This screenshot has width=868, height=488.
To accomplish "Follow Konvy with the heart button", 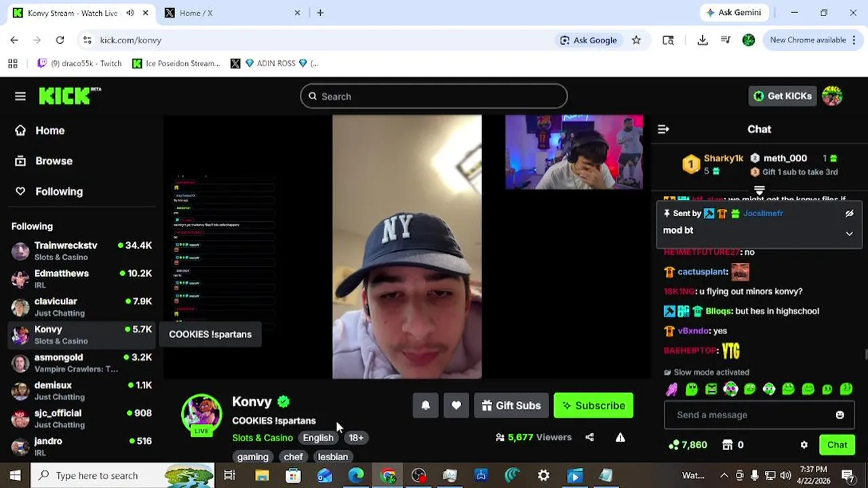I will 456,405.
